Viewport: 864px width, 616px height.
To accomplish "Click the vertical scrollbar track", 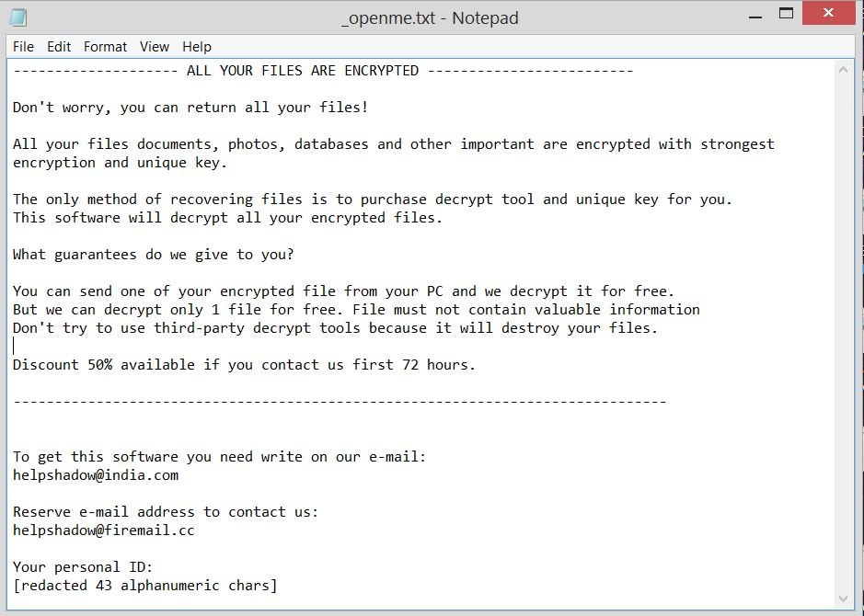I will 845,331.
